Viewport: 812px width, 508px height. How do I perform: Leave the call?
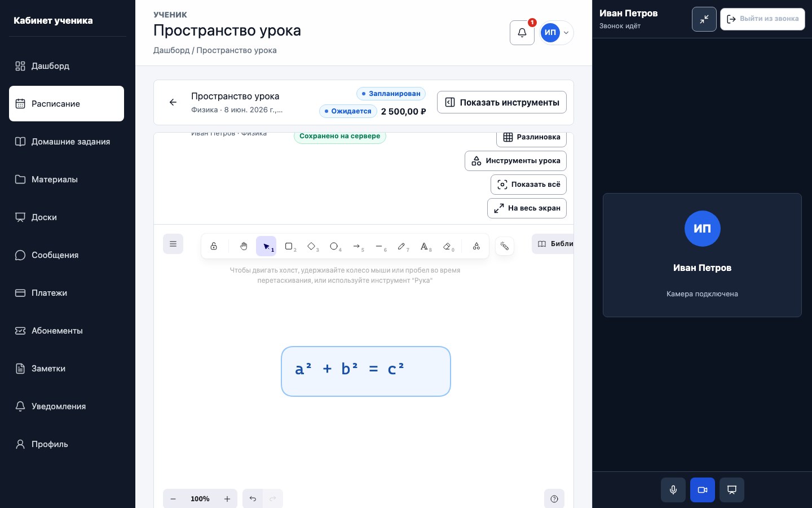tap(762, 19)
